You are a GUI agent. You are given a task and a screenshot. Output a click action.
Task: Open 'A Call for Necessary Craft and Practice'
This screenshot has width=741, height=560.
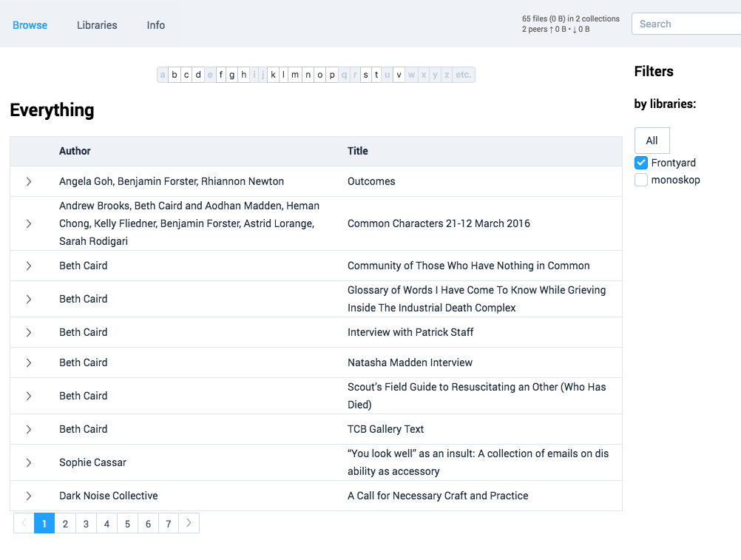coord(438,496)
